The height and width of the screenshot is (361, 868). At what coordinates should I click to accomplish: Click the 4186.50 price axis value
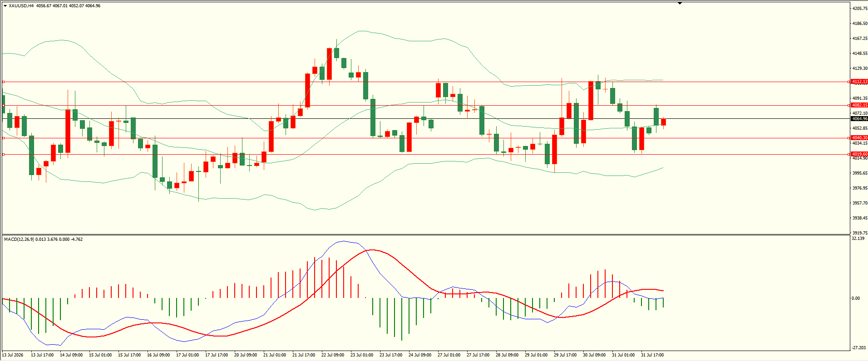pyautogui.click(x=860, y=24)
